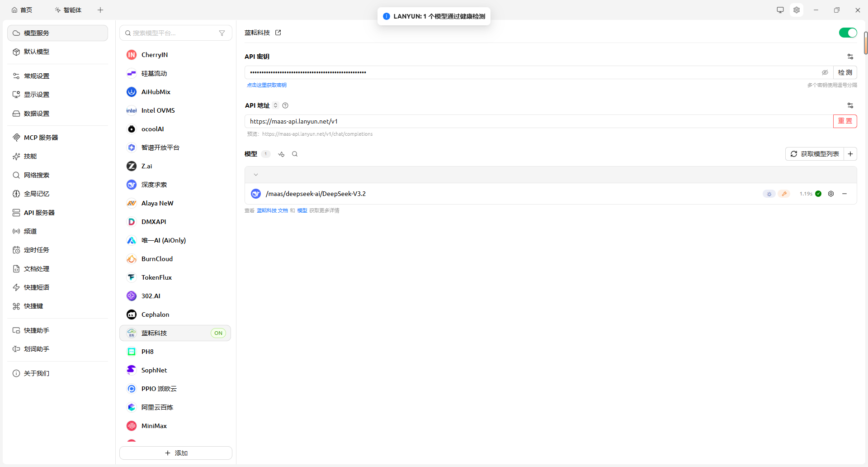Switch to the 首页 tab

click(x=22, y=10)
